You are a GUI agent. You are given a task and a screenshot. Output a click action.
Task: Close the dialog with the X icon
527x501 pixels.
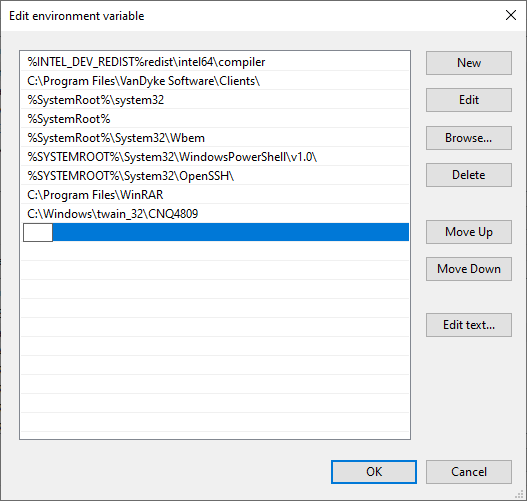click(x=511, y=15)
